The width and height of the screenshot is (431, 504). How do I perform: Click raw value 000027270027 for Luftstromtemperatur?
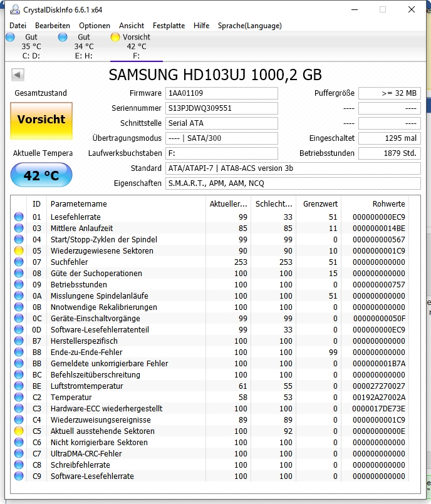click(379, 386)
